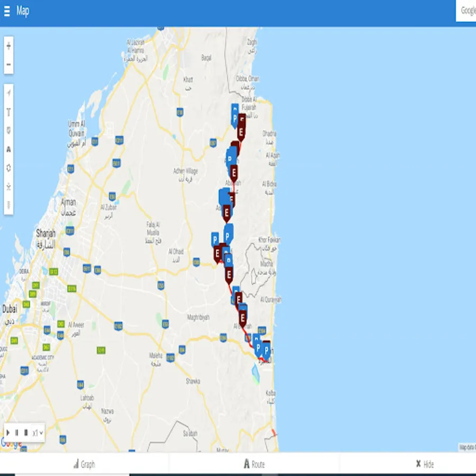This screenshot has height=476, width=476.
Task: Switch to the Route tab
Action: [x=254, y=464]
